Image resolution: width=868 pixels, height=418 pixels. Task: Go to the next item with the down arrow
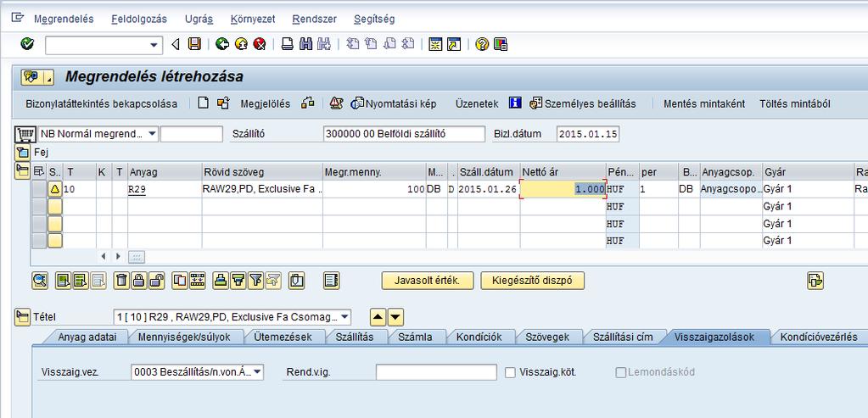395,317
